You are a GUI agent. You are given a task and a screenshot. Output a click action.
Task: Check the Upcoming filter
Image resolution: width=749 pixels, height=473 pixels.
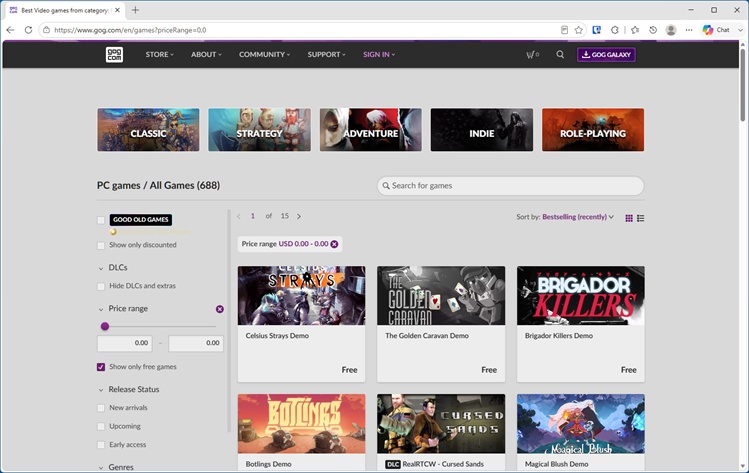click(x=101, y=426)
